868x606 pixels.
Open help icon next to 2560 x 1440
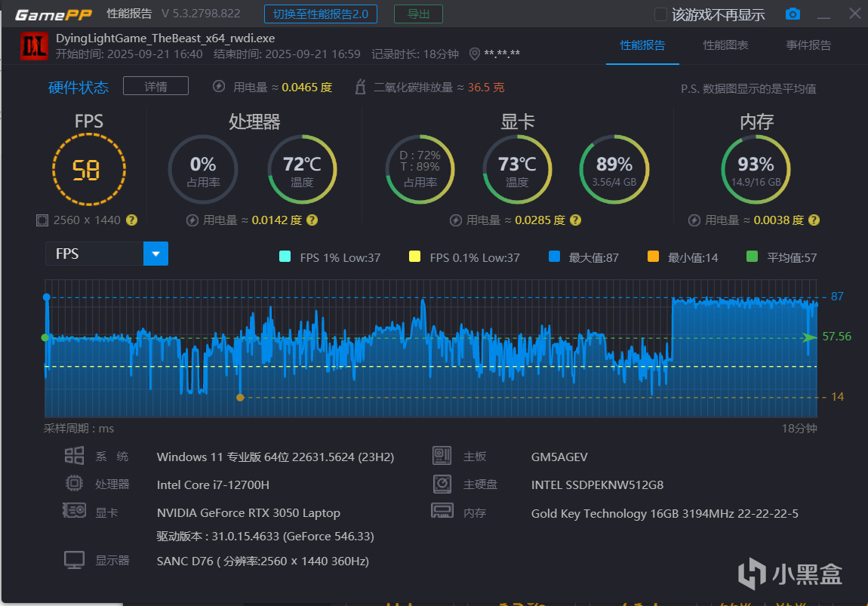[x=132, y=220]
